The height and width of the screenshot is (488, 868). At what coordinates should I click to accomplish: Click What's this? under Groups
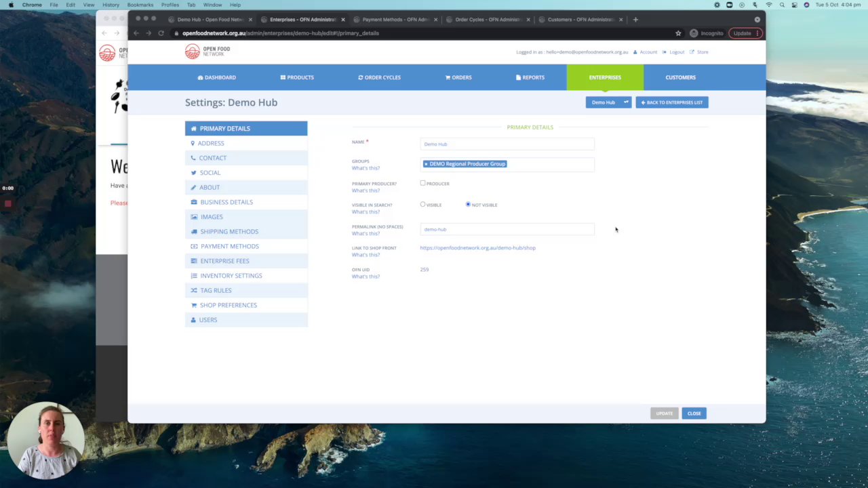pos(366,168)
